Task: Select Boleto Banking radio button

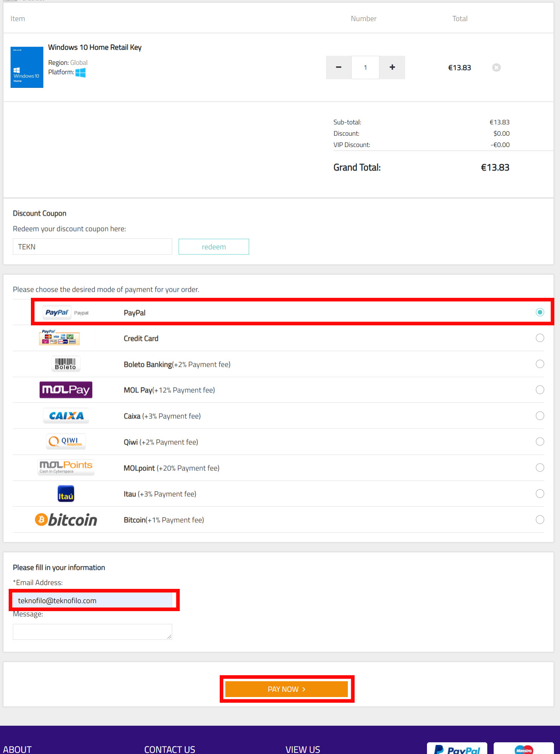Action: (540, 364)
